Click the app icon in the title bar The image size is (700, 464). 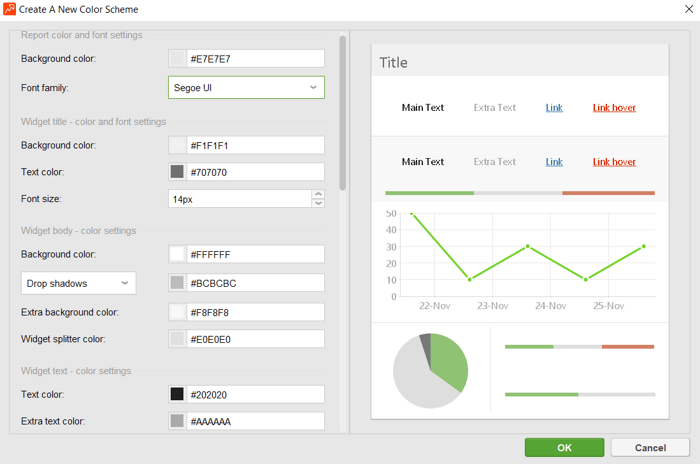[x=9, y=9]
